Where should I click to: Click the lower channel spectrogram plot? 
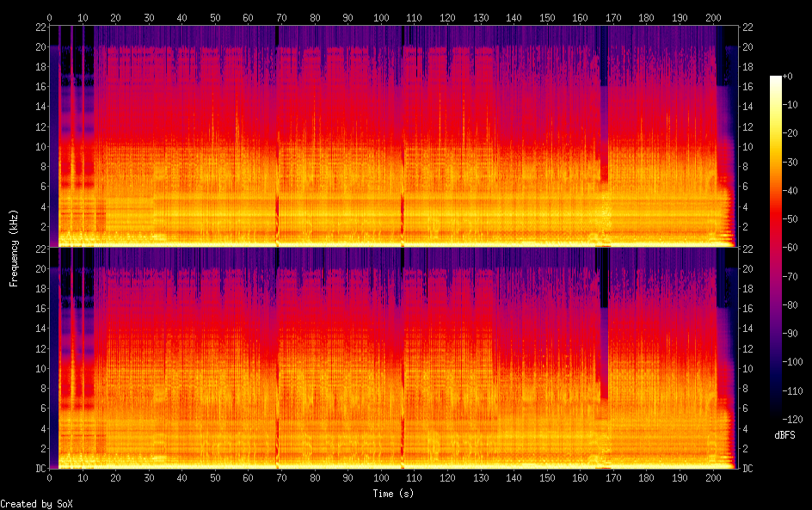pyautogui.click(x=393, y=359)
